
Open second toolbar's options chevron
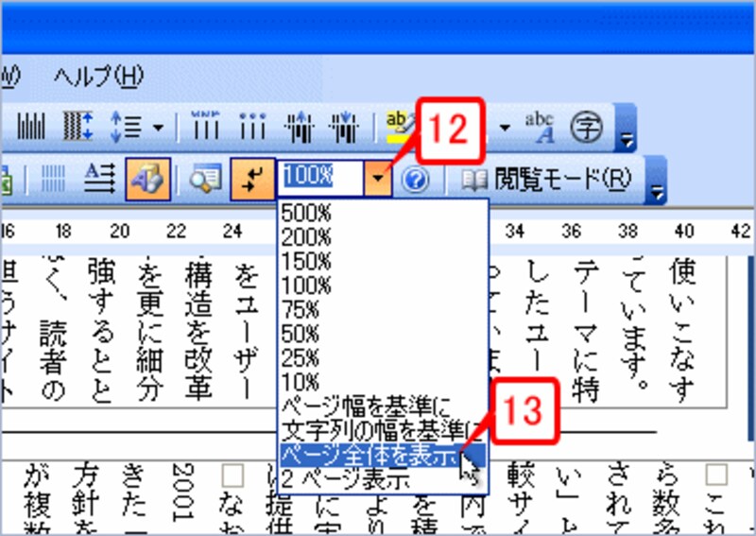[657, 181]
